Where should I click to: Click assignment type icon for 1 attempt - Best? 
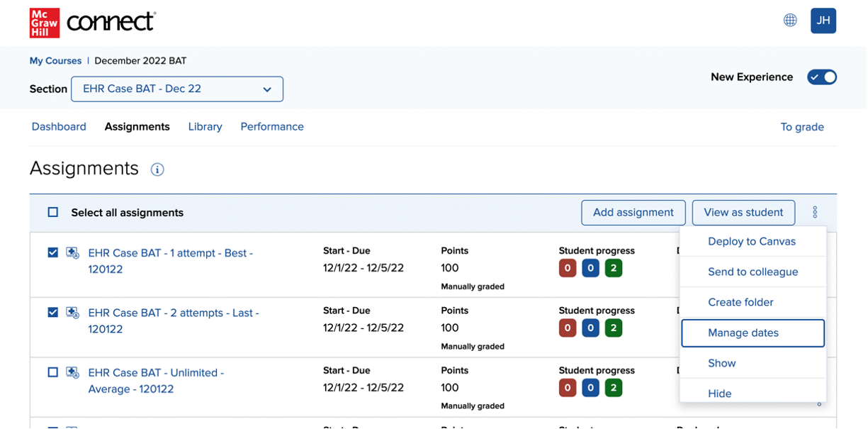tap(72, 253)
